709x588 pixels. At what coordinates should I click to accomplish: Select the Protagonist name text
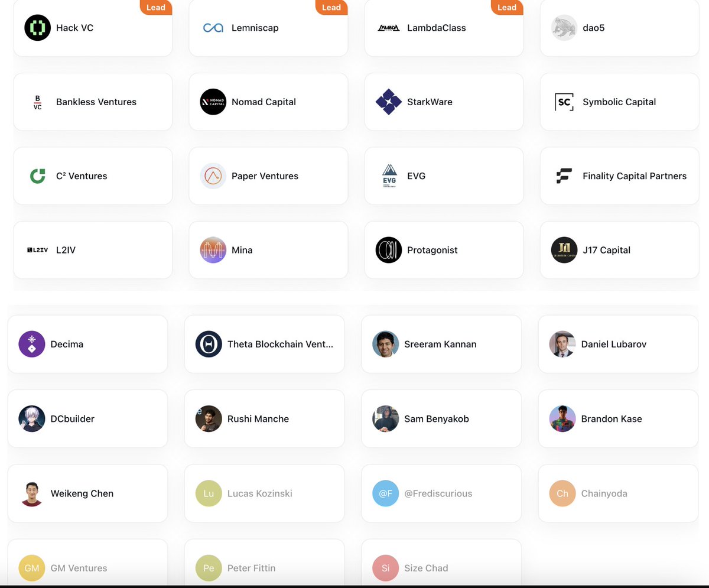432,250
